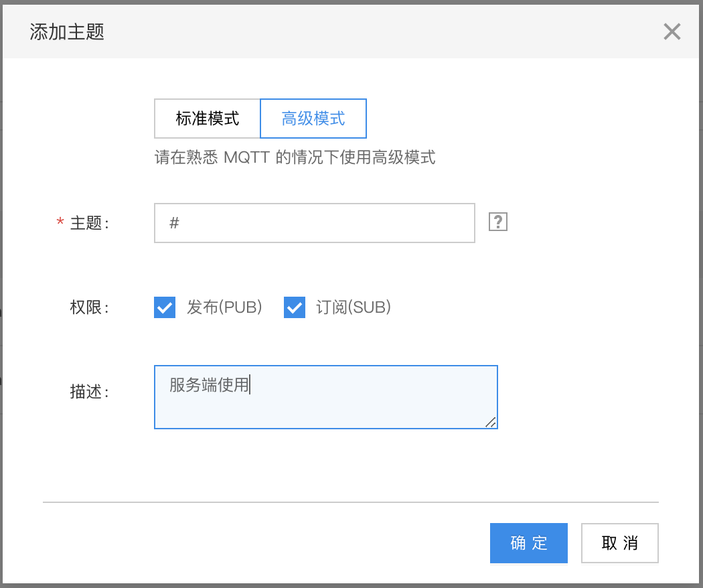Click the red required asterisk before 主题

pyautogui.click(x=60, y=223)
